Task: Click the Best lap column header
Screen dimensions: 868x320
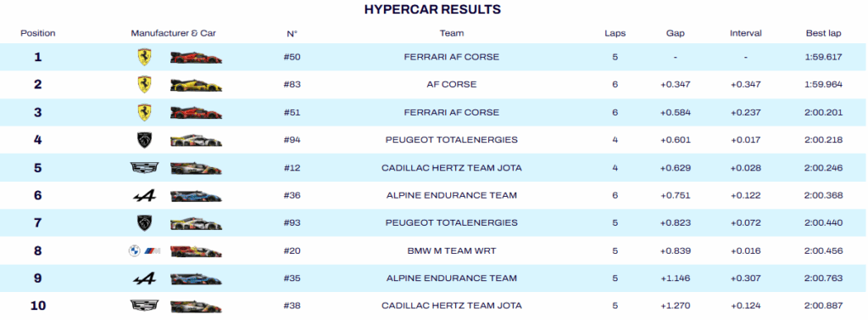Action: (x=824, y=33)
